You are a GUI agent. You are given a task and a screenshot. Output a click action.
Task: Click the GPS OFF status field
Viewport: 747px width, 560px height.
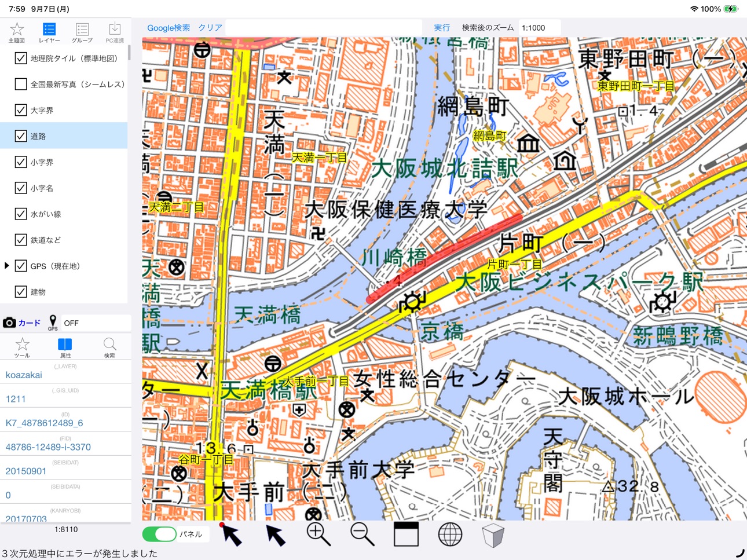click(96, 323)
